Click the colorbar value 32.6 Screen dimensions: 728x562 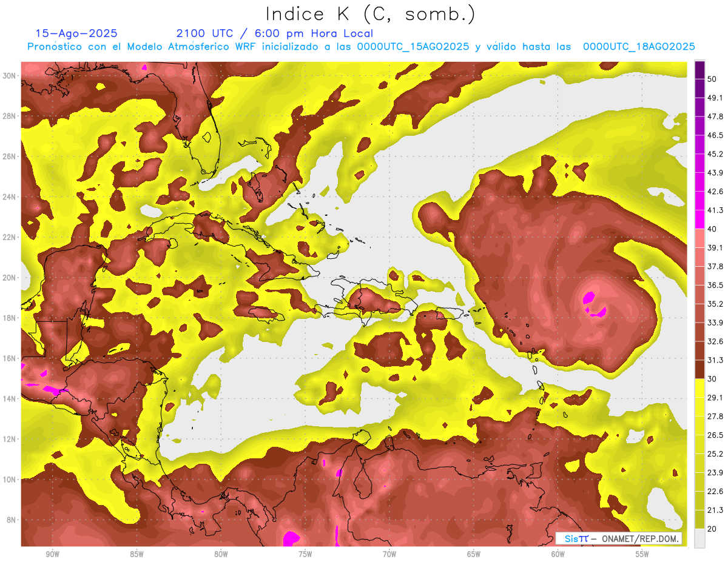click(715, 341)
